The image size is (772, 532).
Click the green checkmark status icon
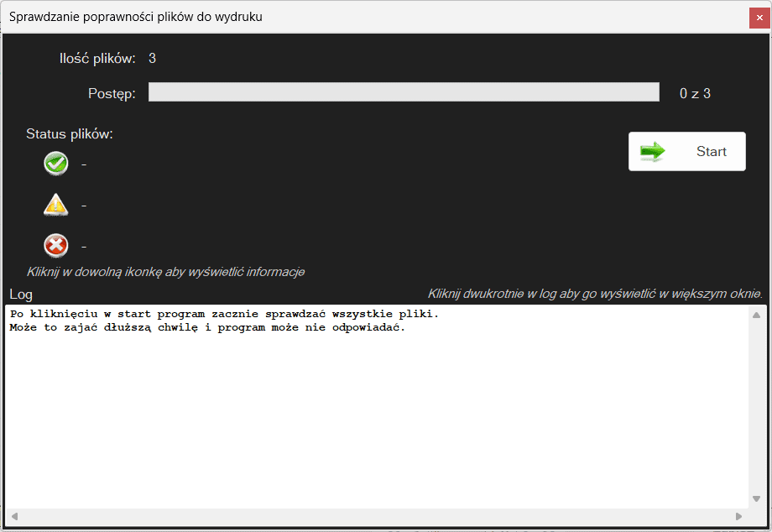pyautogui.click(x=55, y=164)
